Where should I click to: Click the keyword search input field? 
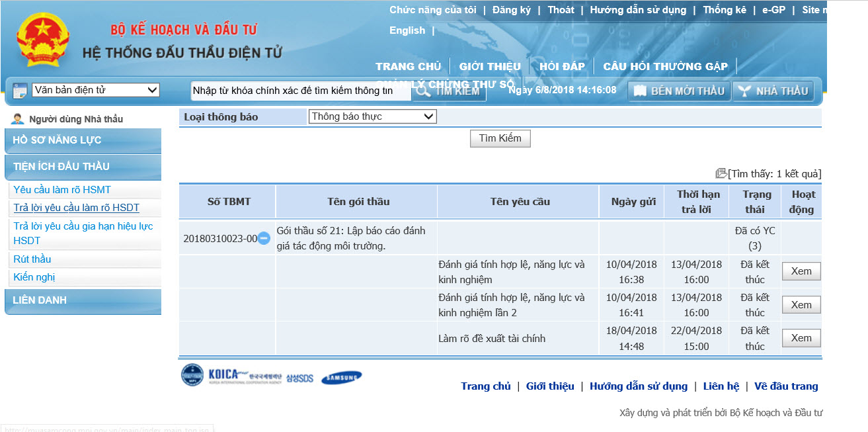click(x=301, y=91)
